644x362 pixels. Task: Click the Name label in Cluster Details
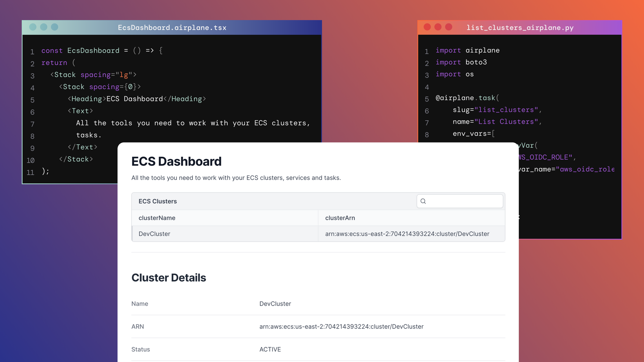point(140,304)
